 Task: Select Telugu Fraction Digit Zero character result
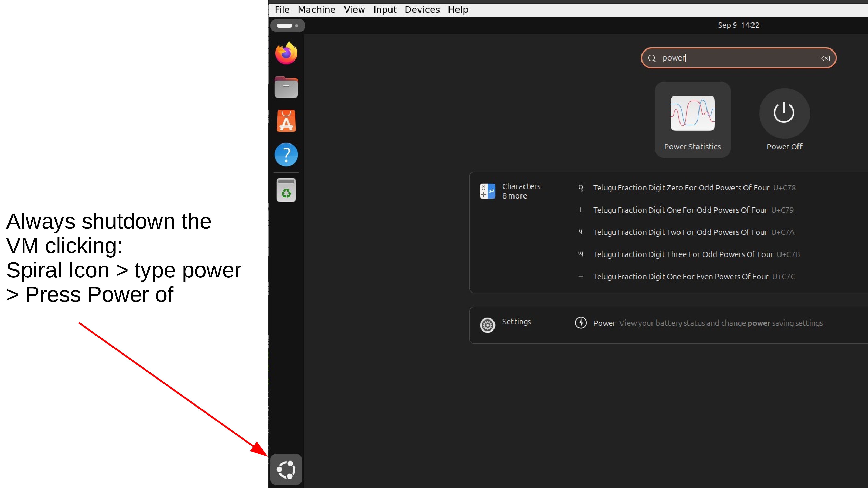(x=681, y=188)
